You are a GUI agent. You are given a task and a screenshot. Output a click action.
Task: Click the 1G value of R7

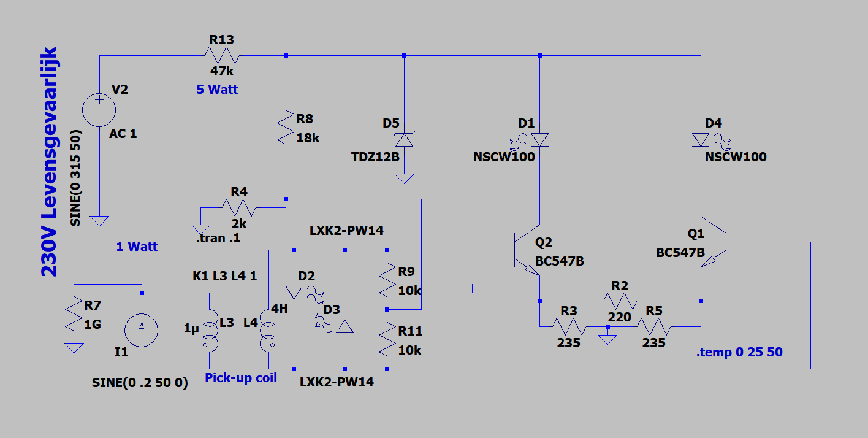(x=92, y=325)
